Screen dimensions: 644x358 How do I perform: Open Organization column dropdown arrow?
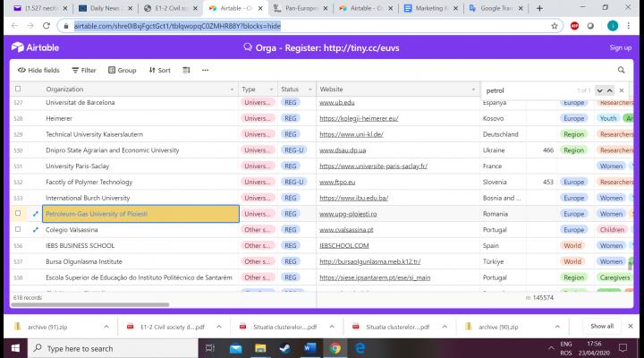tap(232, 89)
